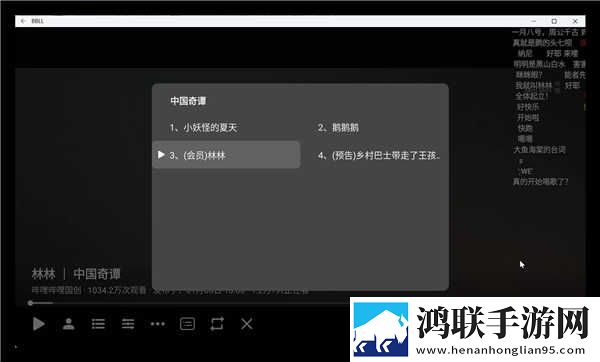Click the play button in the player controls

[38, 324]
